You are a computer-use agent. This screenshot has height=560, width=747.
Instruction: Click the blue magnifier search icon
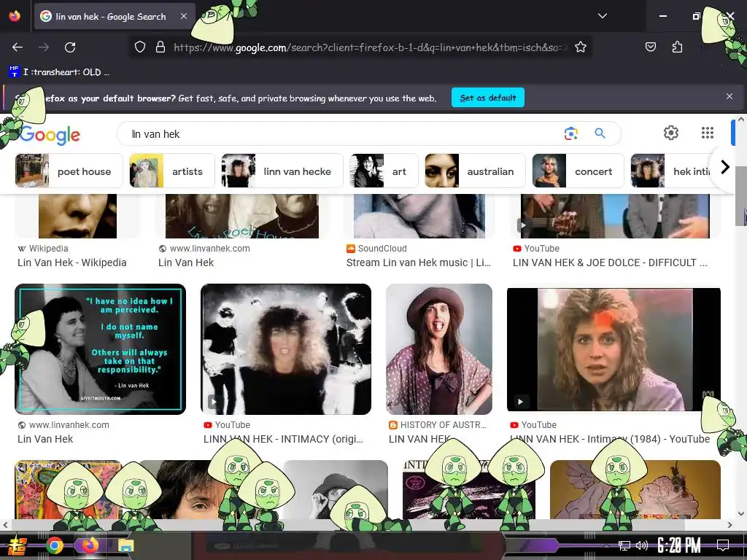(600, 133)
